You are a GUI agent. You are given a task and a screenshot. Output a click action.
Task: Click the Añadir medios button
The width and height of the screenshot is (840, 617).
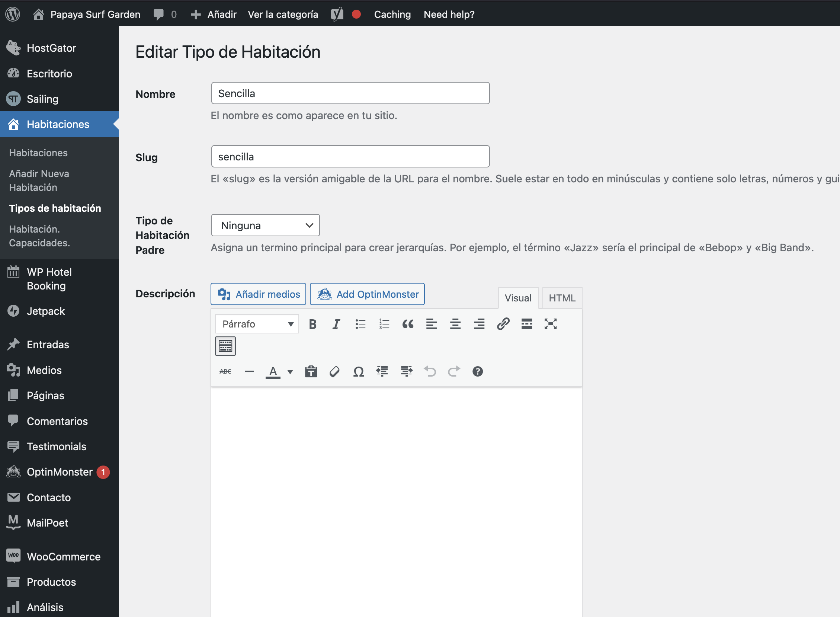258,294
